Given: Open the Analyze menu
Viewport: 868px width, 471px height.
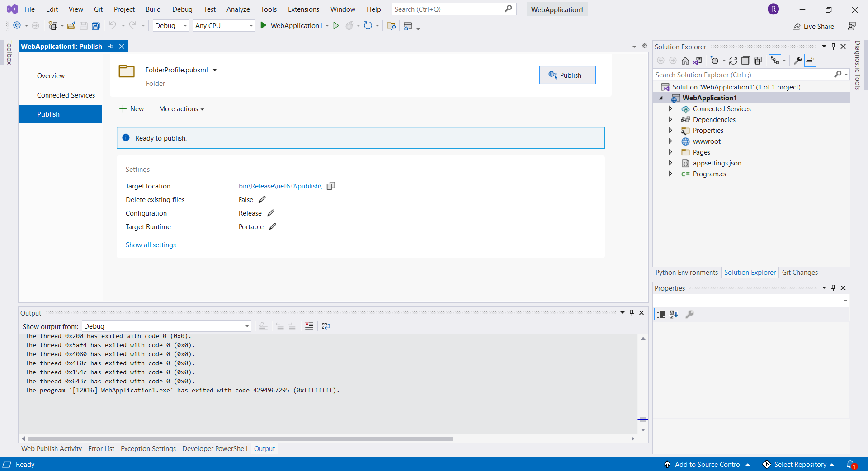Looking at the screenshot, I should pos(238,9).
